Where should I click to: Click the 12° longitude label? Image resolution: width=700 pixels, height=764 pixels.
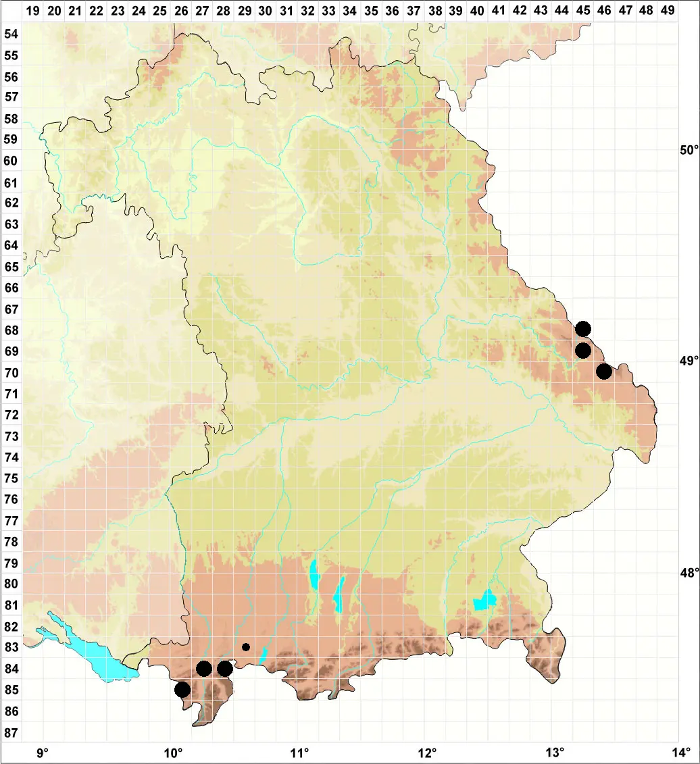[427, 753]
